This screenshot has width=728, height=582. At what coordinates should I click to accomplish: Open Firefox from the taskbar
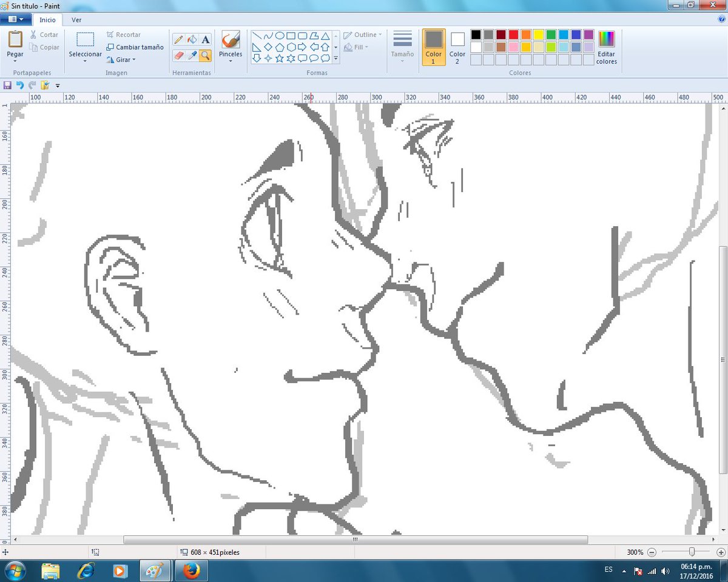tap(192, 570)
